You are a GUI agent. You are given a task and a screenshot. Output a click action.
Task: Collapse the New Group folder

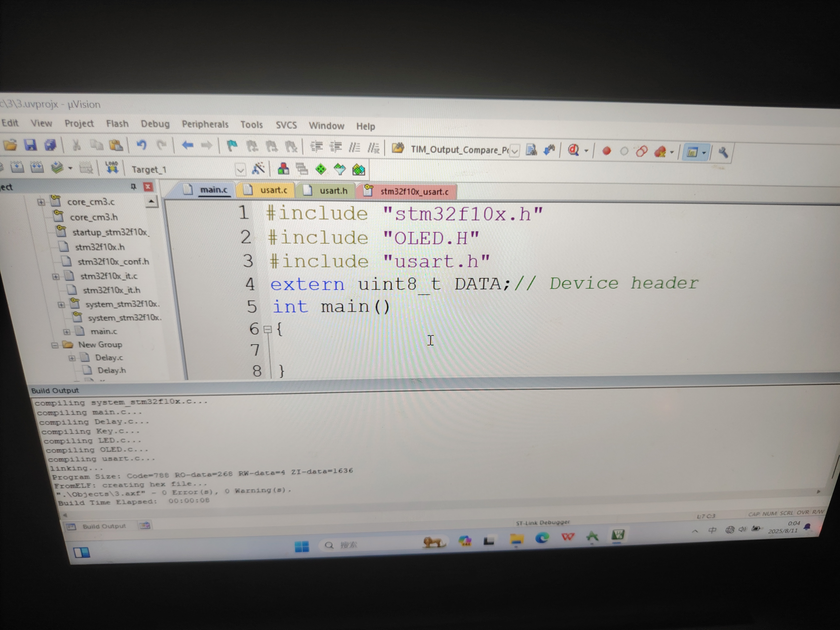pos(55,345)
